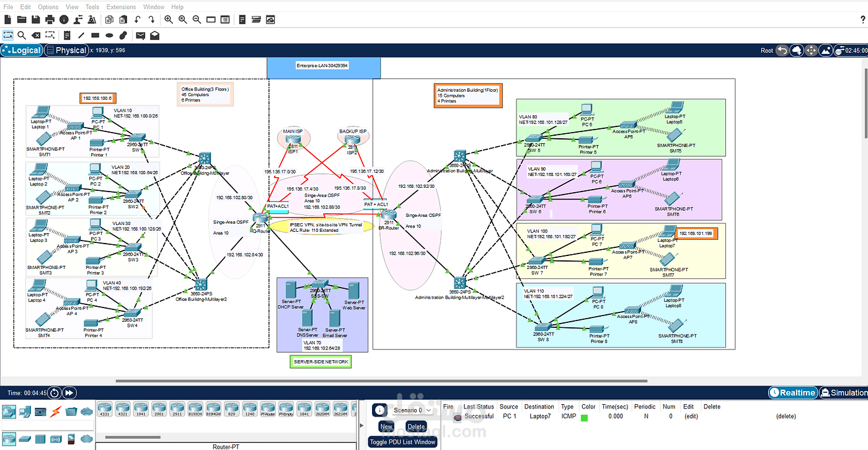This screenshot has width=868, height=450.
Task: Switch to the Logical workspace tab
Action: coord(22,50)
